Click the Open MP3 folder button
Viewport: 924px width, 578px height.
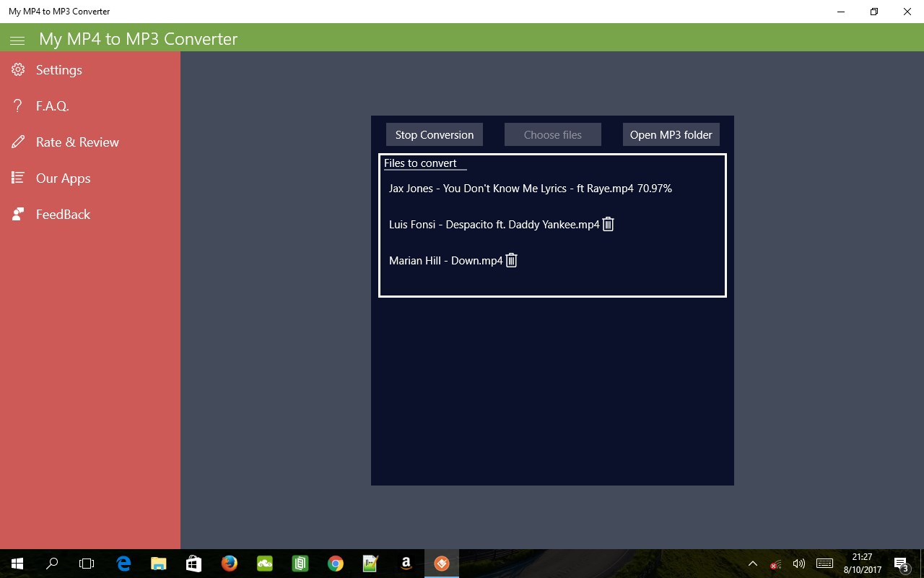click(x=671, y=134)
